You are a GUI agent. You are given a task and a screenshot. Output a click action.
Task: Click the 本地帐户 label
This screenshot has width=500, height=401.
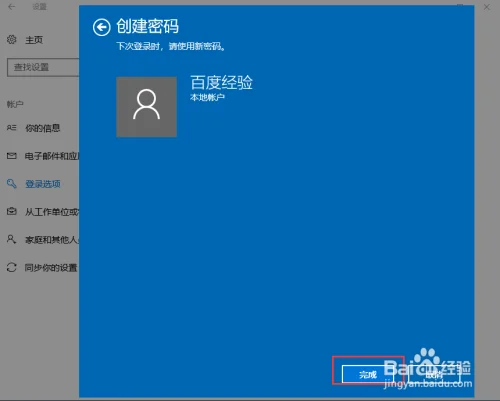pyautogui.click(x=207, y=97)
